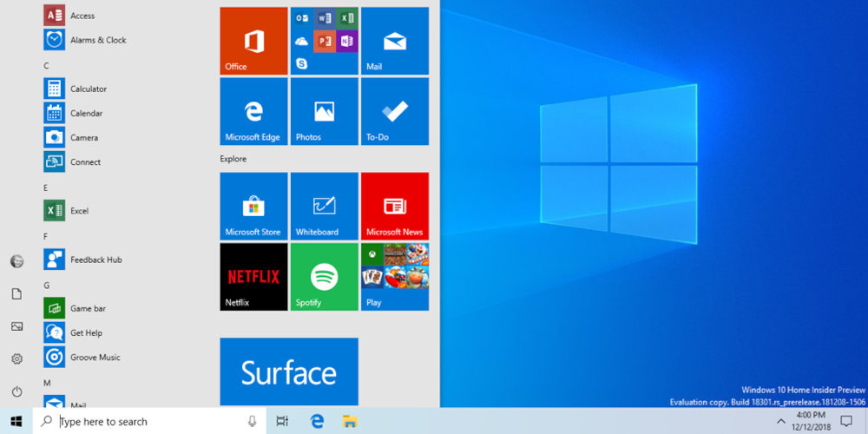
Task: Launch Excel from the app list
Action: pyautogui.click(x=66, y=210)
